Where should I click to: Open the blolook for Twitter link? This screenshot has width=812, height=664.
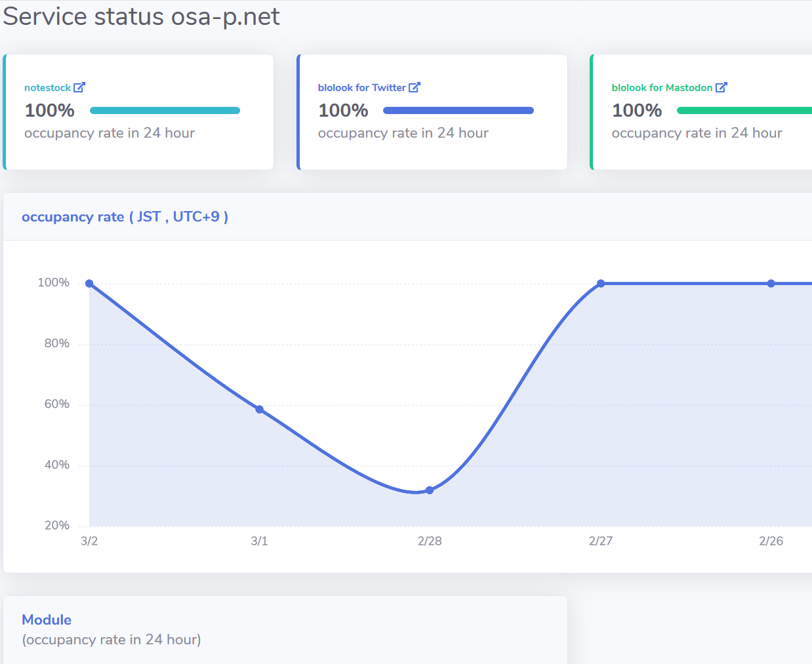coord(361,88)
